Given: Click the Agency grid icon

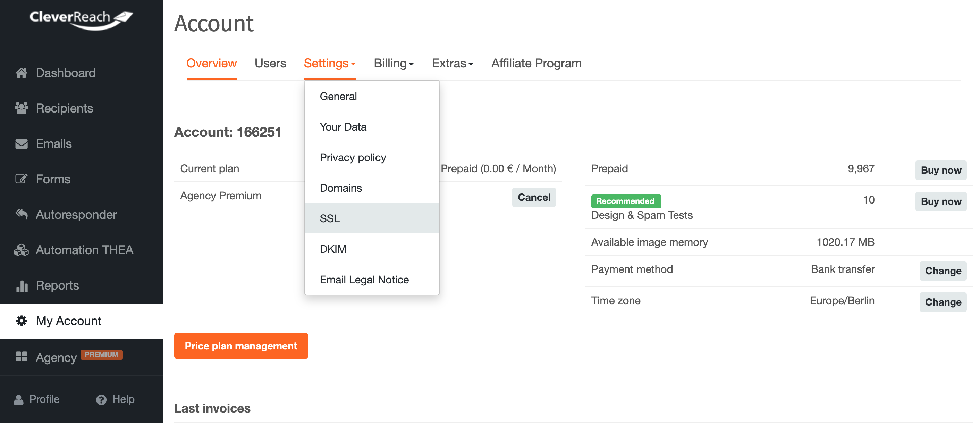Looking at the screenshot, I should click(x=21, y=357).
